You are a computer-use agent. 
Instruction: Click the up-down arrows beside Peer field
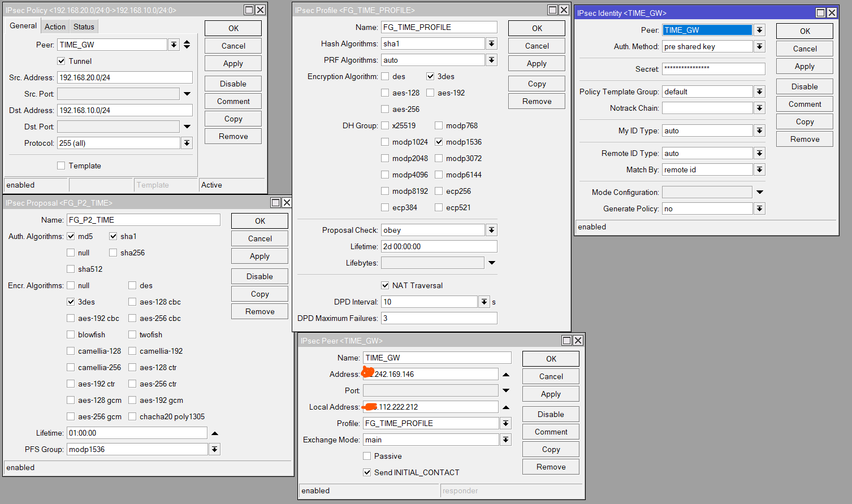click(x=187, y=45)
